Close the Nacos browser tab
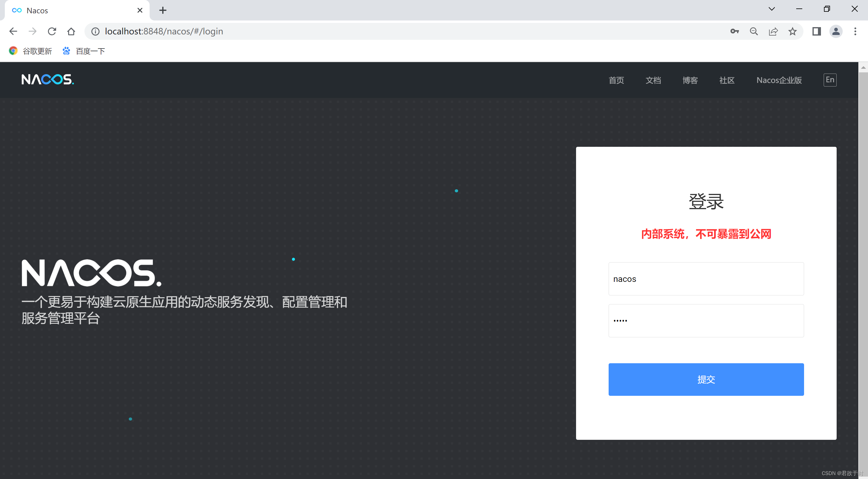This screenshot has height=479, width=868. coord(140,11)
